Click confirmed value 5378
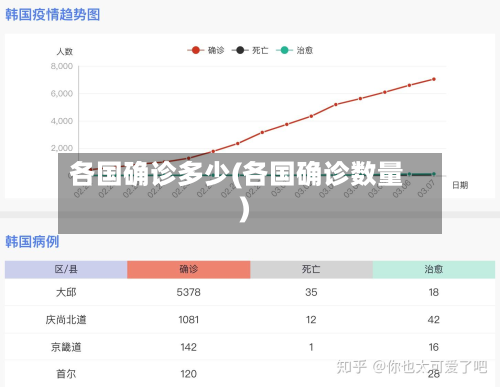The width and height of the screenshot is (500, 387). (x=189, y=292)
